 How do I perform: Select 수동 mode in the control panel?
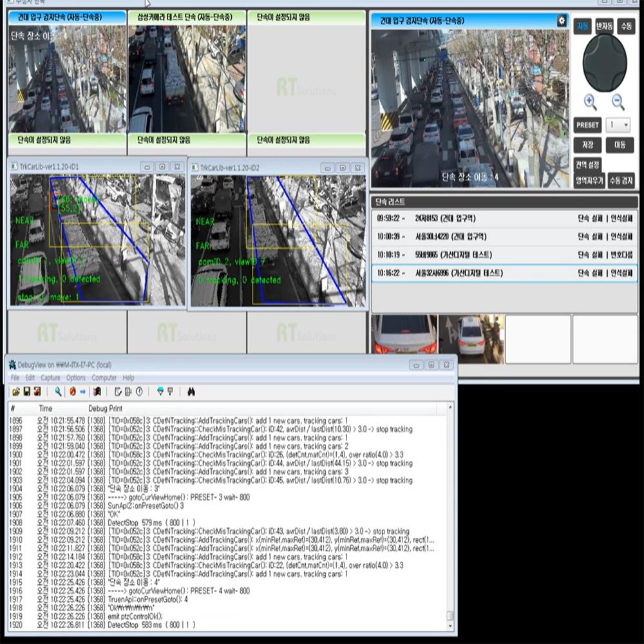[x=626, y=26]
